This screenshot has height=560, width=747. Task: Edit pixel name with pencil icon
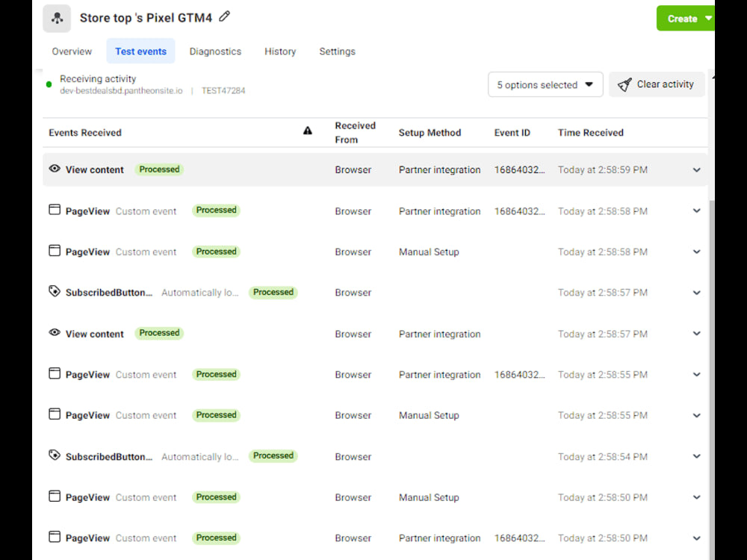(x=224, y=16)
